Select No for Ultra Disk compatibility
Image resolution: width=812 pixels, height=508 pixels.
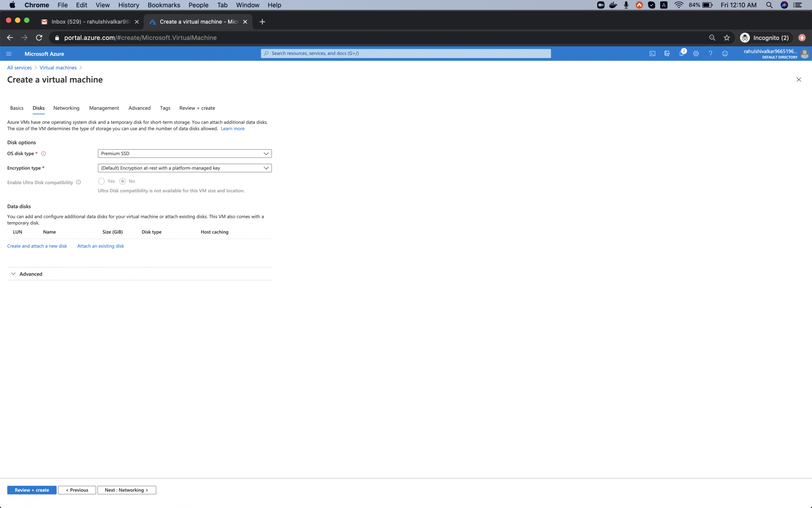[x=123, y=181]
